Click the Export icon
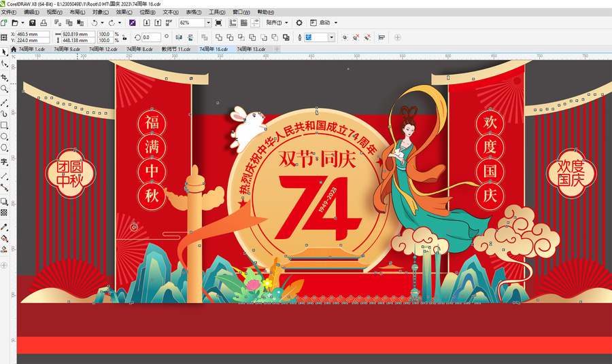This screenshot has height=364, width=612. pos(158,22)
